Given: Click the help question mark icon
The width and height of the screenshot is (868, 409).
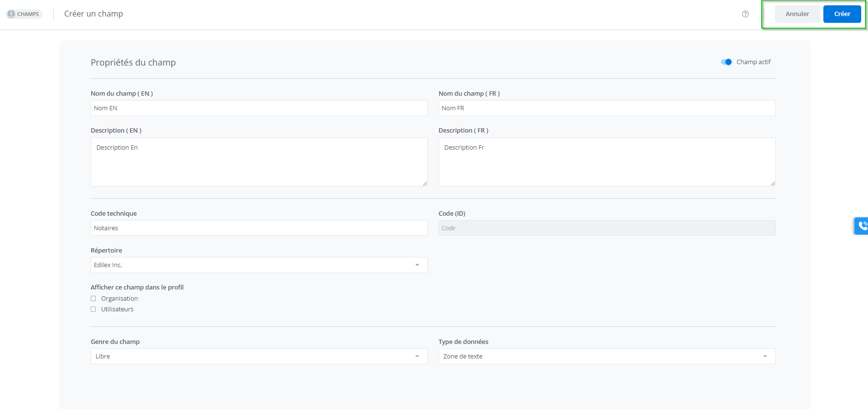Looking at the screenshot, I should (x=745, y=14).
